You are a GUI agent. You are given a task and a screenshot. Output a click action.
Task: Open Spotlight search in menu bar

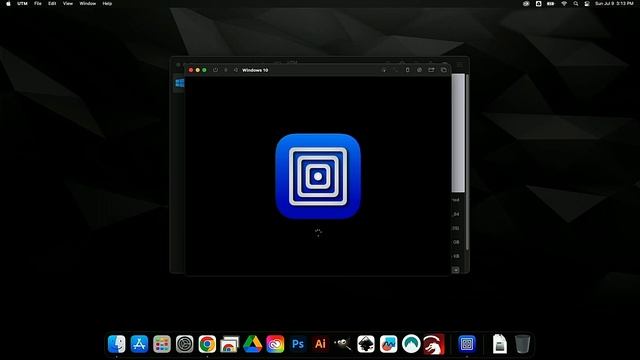pos(576,4)
